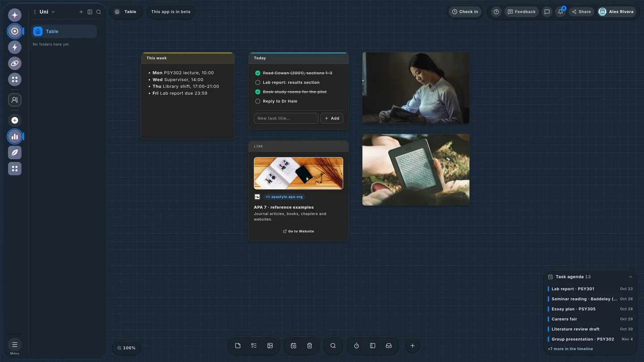Add an image from the bottom toolbar
The width and height of the screenshot is (644, 362).
[x=270, y=346]
